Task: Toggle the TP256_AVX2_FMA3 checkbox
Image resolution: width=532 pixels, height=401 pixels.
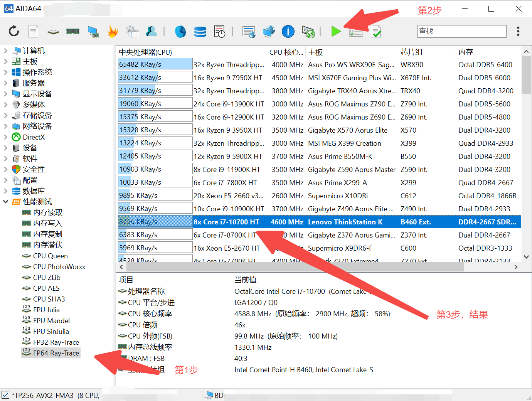Action: [5, 395]
